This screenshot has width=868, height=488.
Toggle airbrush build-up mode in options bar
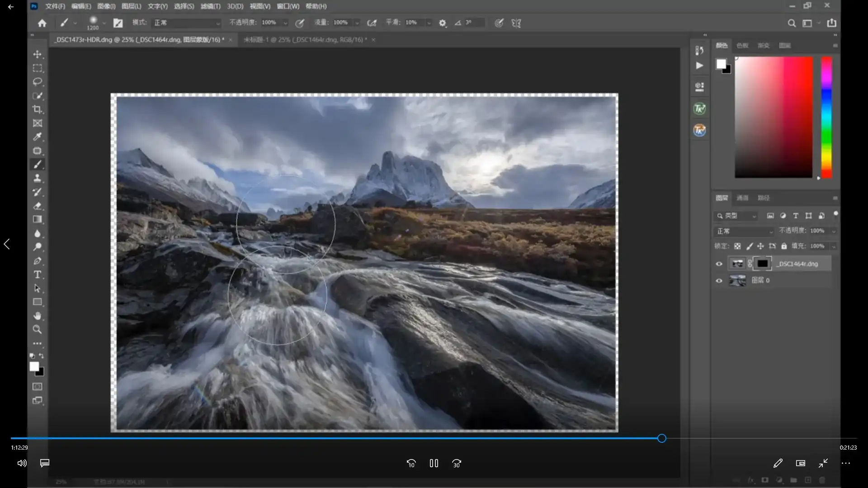(372, 23)
